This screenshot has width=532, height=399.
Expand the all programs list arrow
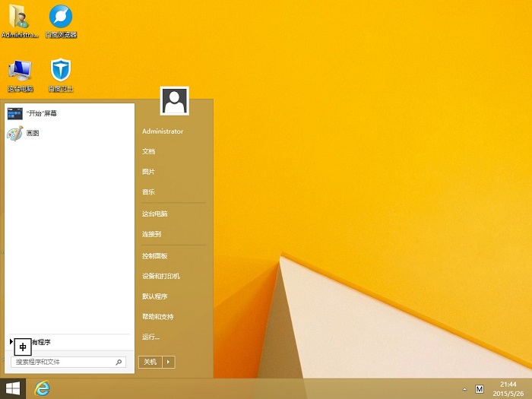[x=11, y=342]
